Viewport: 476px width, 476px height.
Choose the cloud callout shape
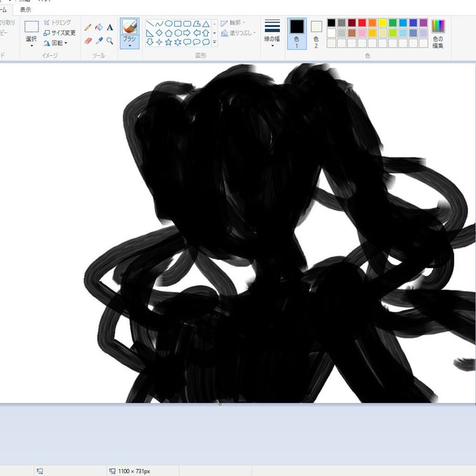point(206,42)
